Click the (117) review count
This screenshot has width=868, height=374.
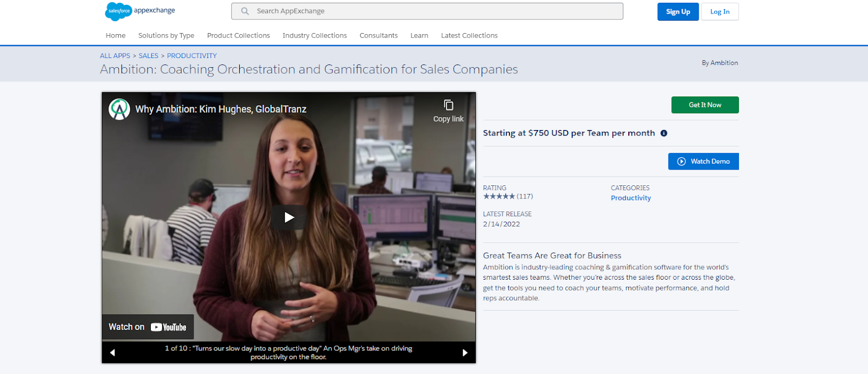[525, 196]
